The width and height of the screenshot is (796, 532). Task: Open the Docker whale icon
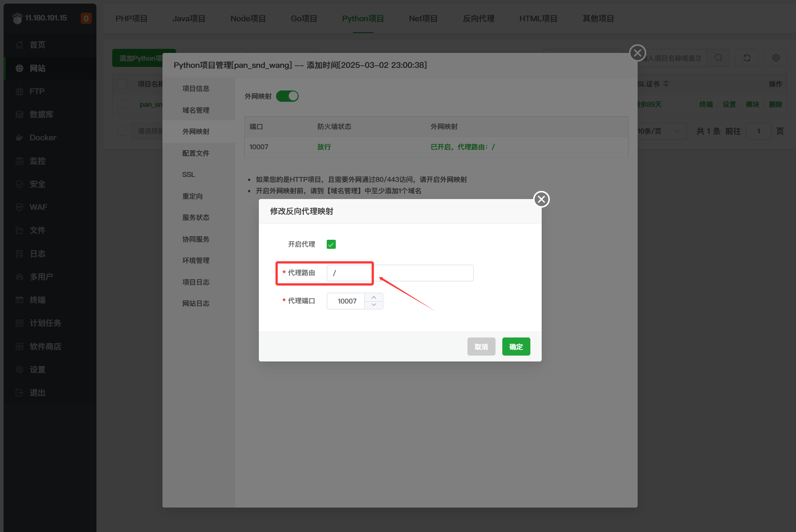click(x=19, y=138)
